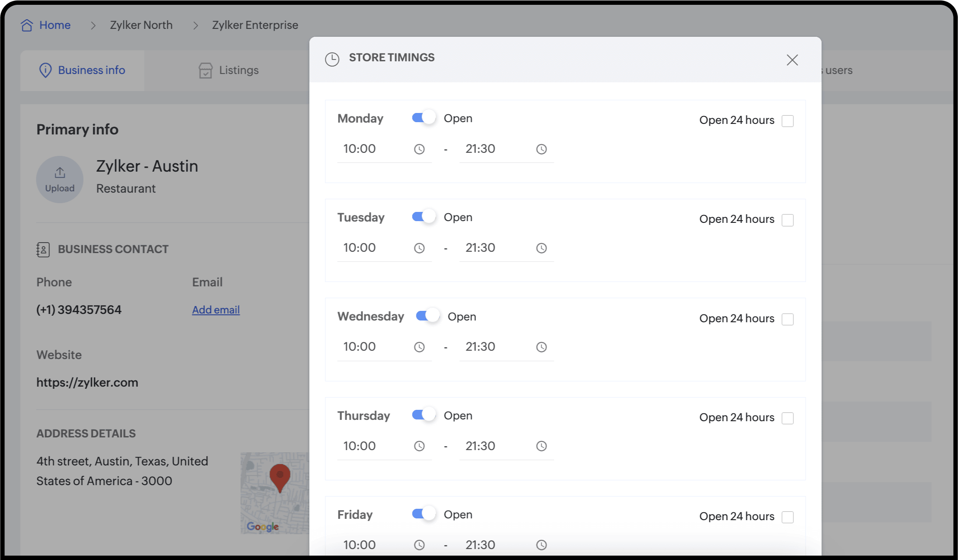
Task: Tick Open 24 hours for Monday
Action: (x=787, y=121)
